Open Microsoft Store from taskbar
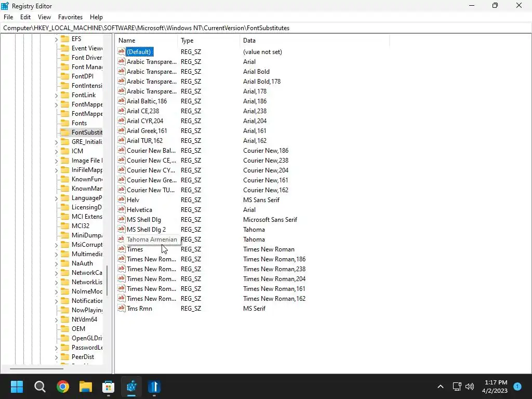532x399 pixels. pyautogui.click(x=108, y=387)
